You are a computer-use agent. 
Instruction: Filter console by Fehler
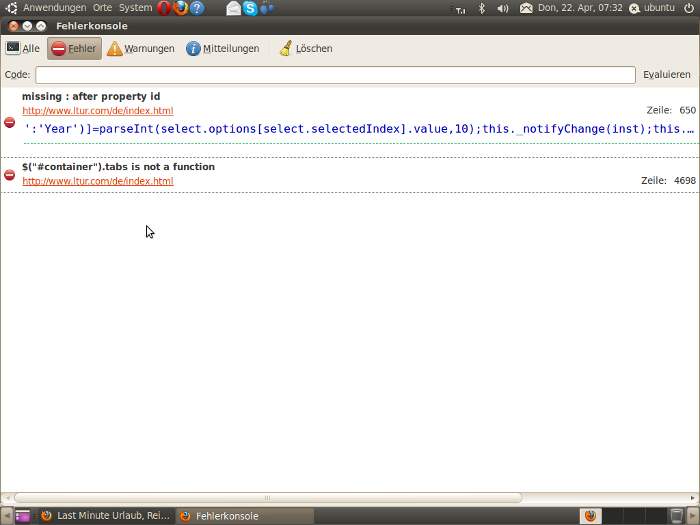tap(75, 48)
